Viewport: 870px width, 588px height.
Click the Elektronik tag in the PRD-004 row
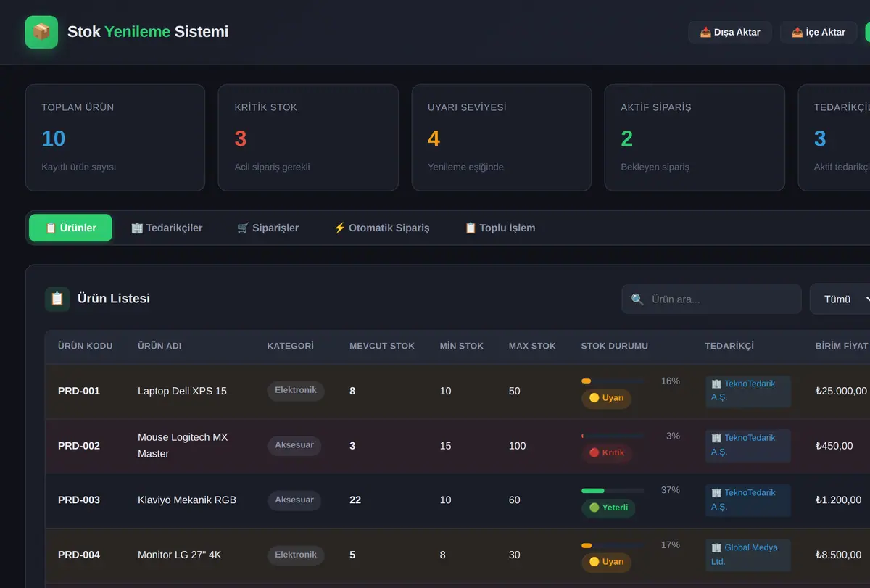coord(296,555)
